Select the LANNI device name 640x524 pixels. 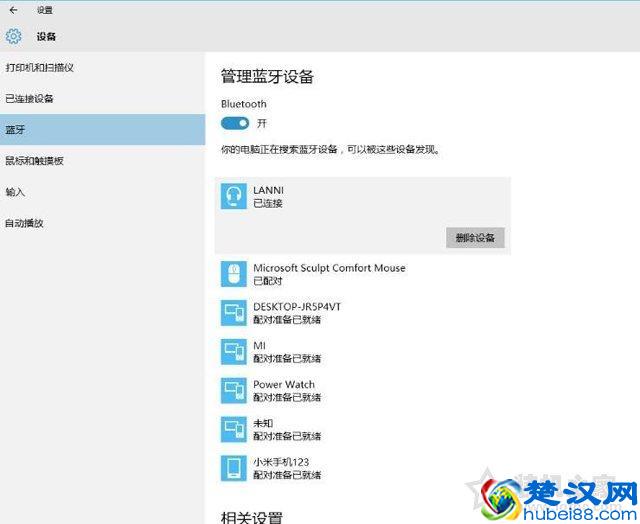(268, 190)
